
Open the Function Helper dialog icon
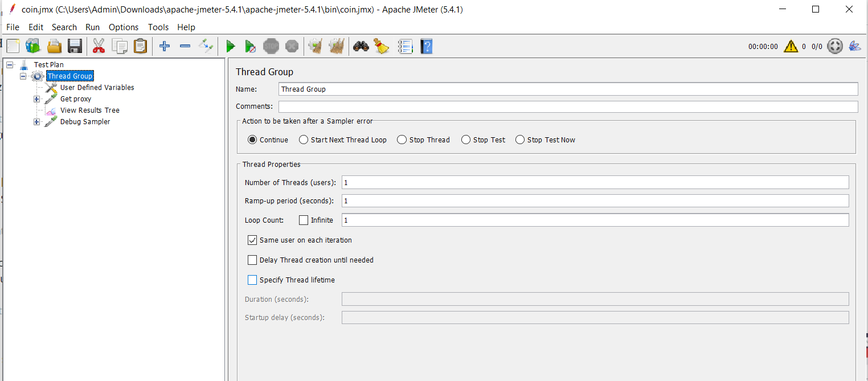405,46
